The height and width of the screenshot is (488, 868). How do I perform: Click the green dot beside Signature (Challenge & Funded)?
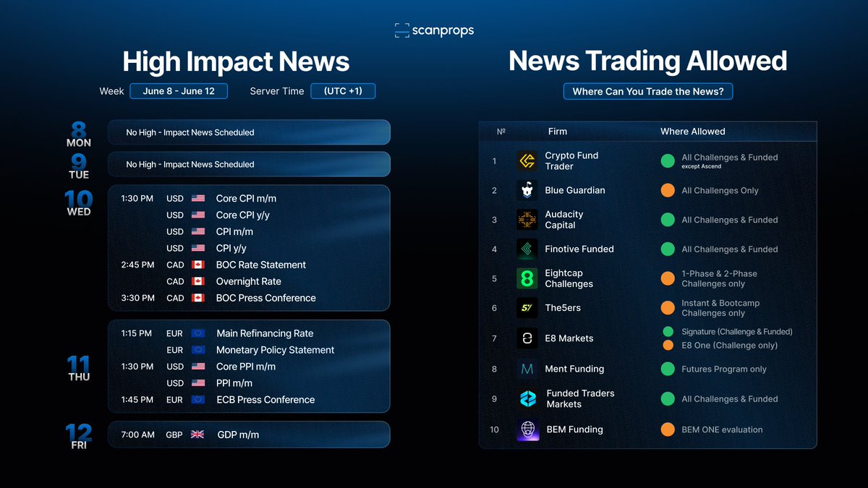pyautogui.click(x=668, y=331)
